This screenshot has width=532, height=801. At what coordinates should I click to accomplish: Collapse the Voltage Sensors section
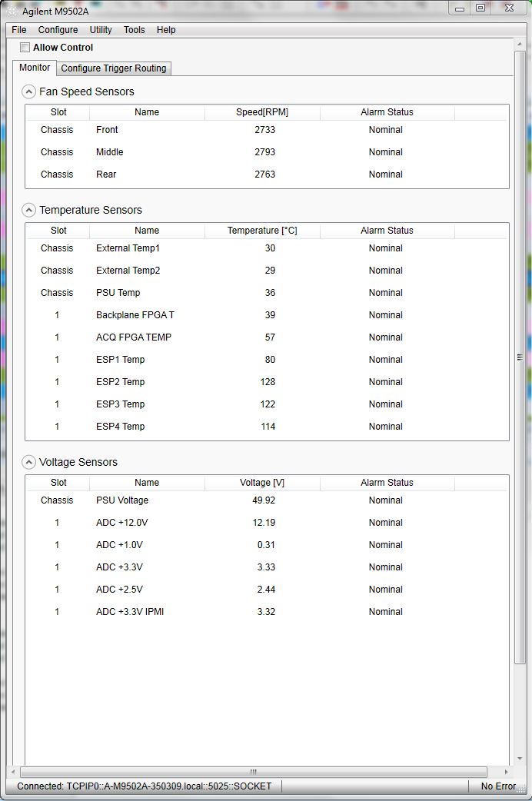coord(29,463)
